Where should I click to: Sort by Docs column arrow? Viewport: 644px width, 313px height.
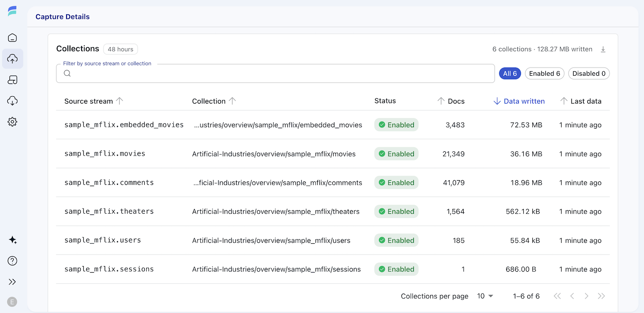point(441,101)
